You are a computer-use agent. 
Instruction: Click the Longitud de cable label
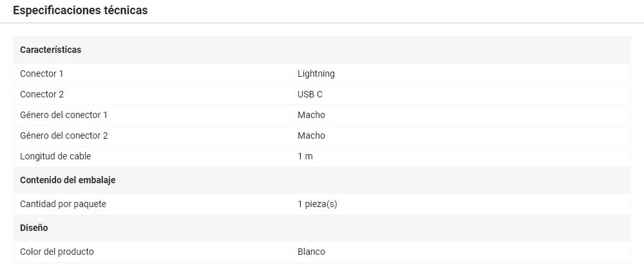[x=55, y=156]
